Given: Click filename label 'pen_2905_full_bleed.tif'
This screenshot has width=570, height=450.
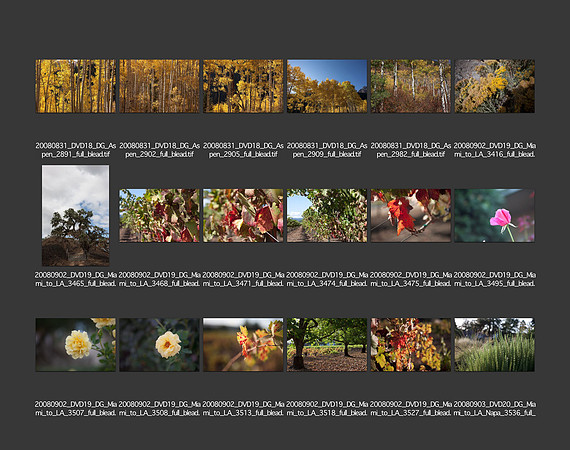Looking at the screenshot, I should tap(243, 154).
